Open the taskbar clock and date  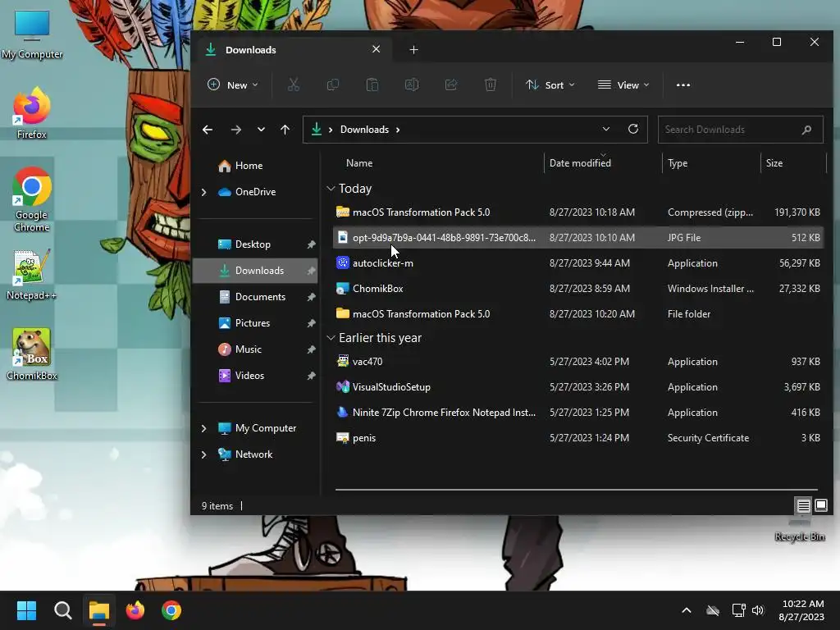click(801, 610)
